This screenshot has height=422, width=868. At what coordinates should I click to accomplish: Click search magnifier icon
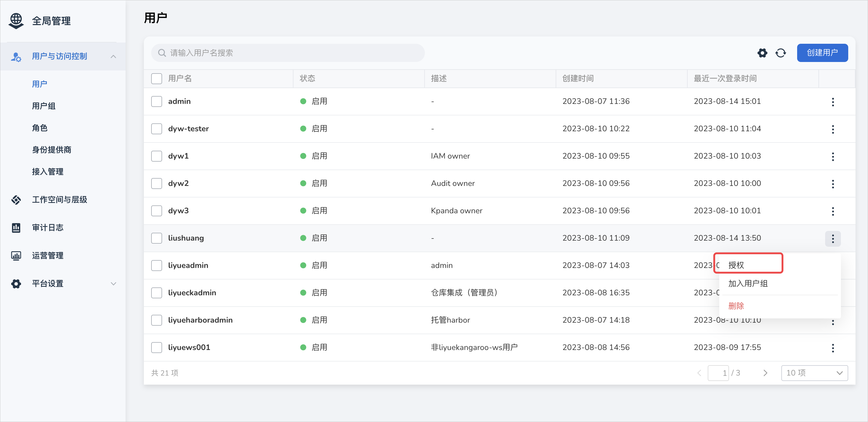coord(162,53)
